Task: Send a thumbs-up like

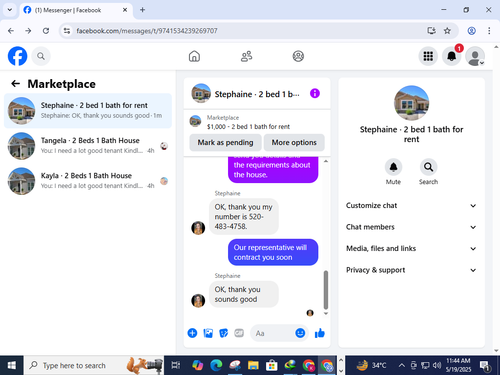Action: [x=320, y=333]
